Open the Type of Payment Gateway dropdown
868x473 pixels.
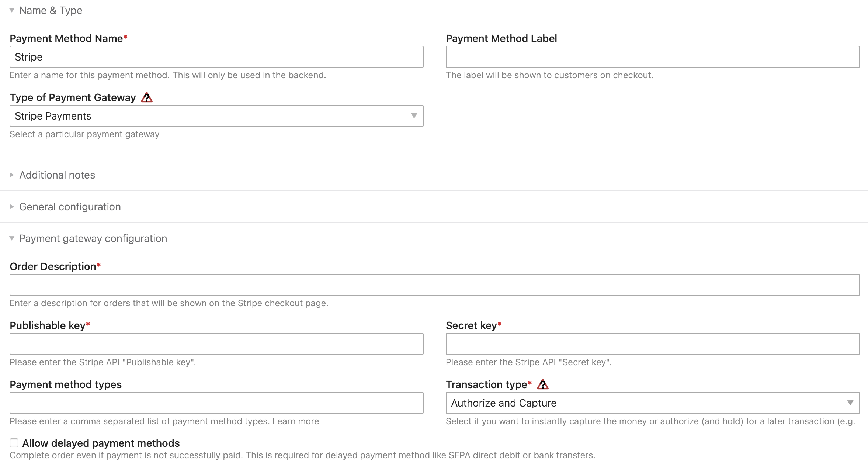216,116
